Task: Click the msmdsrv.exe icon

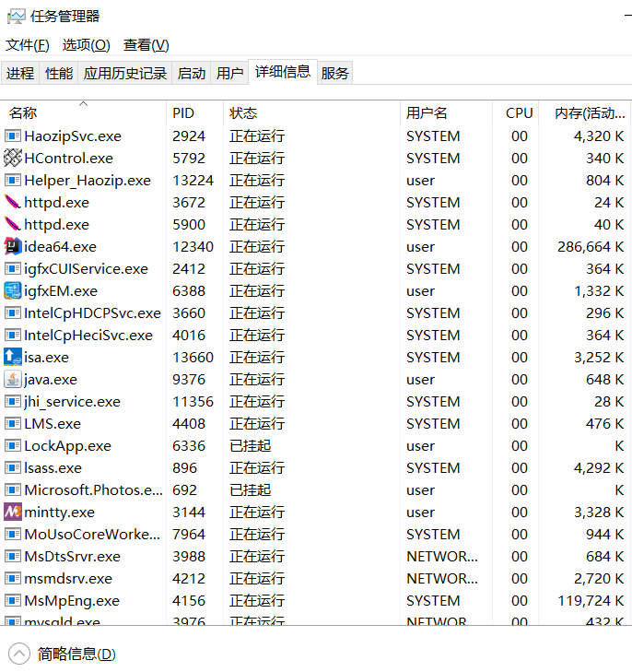Action: [12, 579]
